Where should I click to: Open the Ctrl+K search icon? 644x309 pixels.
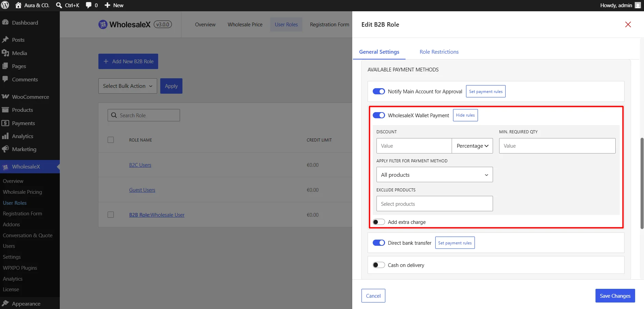pos(59,5)
